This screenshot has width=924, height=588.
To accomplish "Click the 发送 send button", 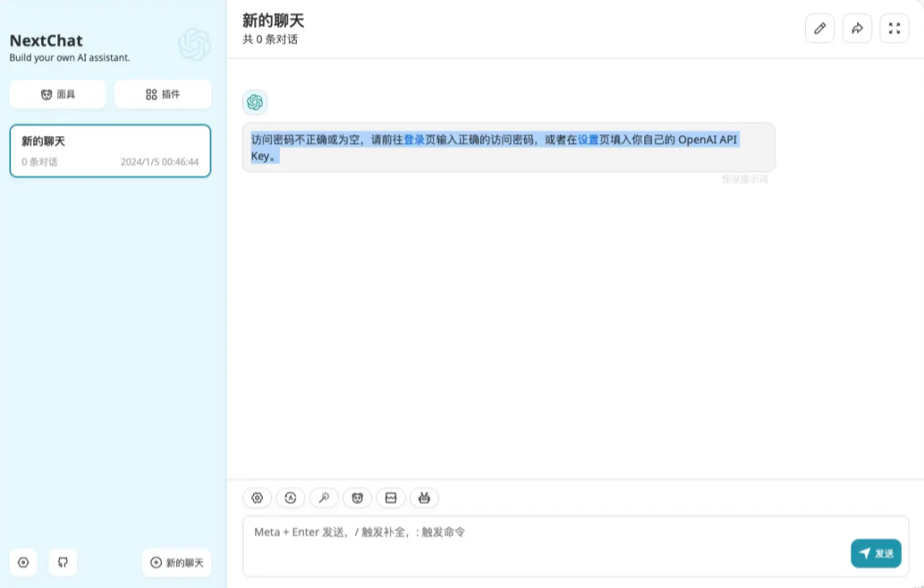I will (875, 554).
